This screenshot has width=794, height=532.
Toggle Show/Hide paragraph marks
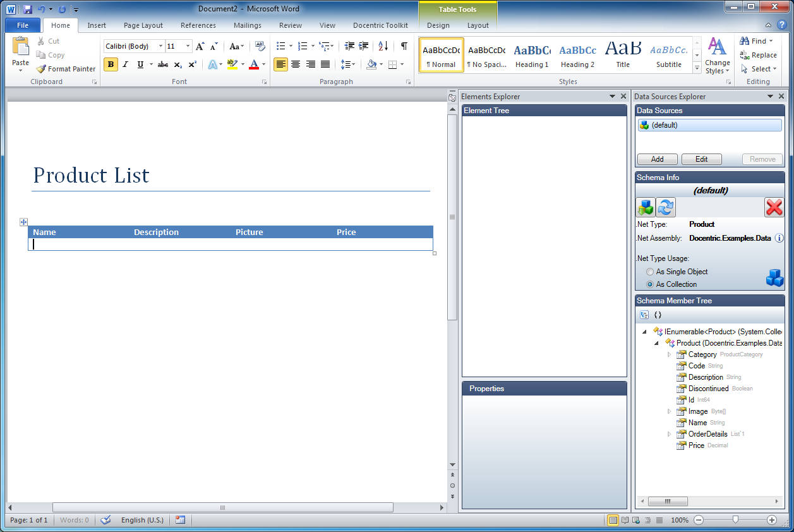click(x=404, y=46)
